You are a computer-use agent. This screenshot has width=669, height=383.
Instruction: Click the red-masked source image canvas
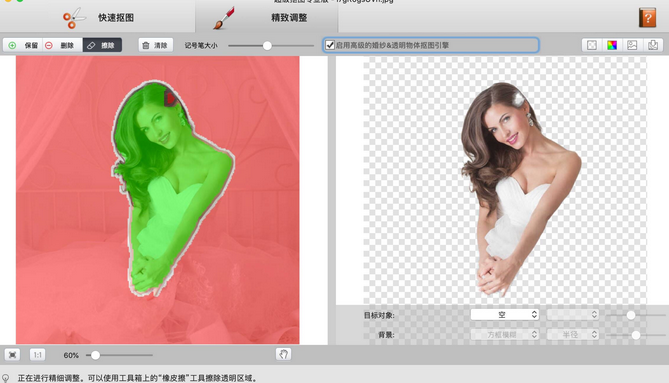(157, 200)
